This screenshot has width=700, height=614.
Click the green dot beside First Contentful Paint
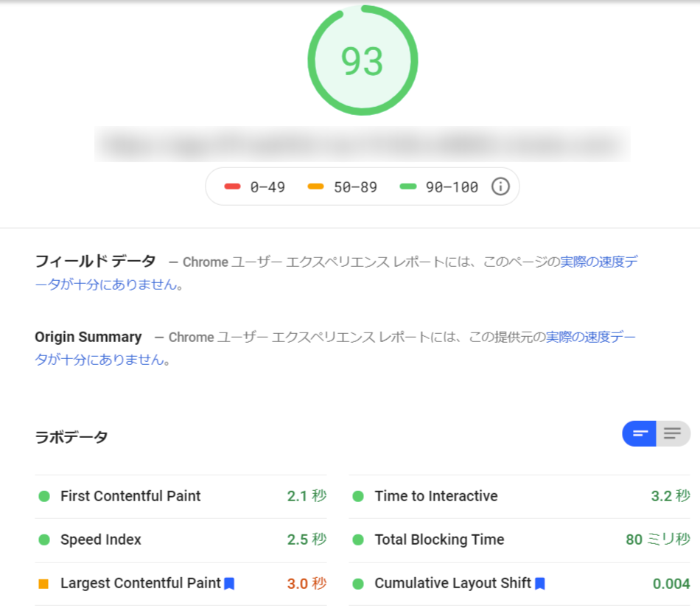click(x=44, y=496)
